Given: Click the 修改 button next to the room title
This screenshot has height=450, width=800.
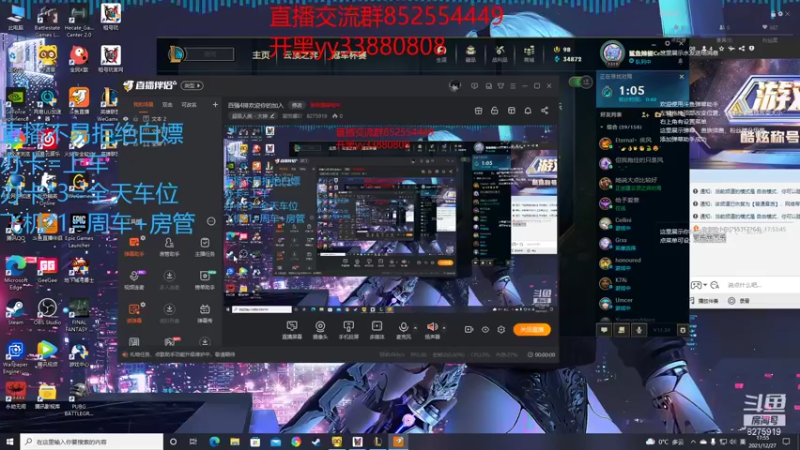Looking at the screenshot, I should click(x=297, y=105).
